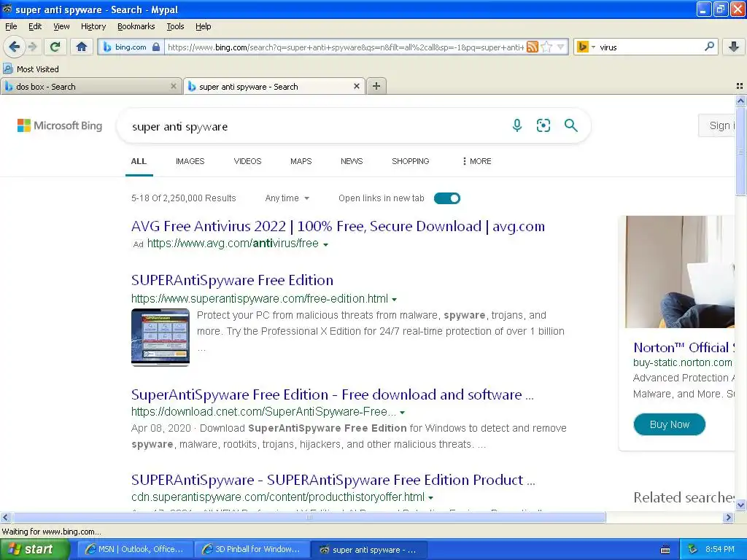Open the History menu

point(93,26)
